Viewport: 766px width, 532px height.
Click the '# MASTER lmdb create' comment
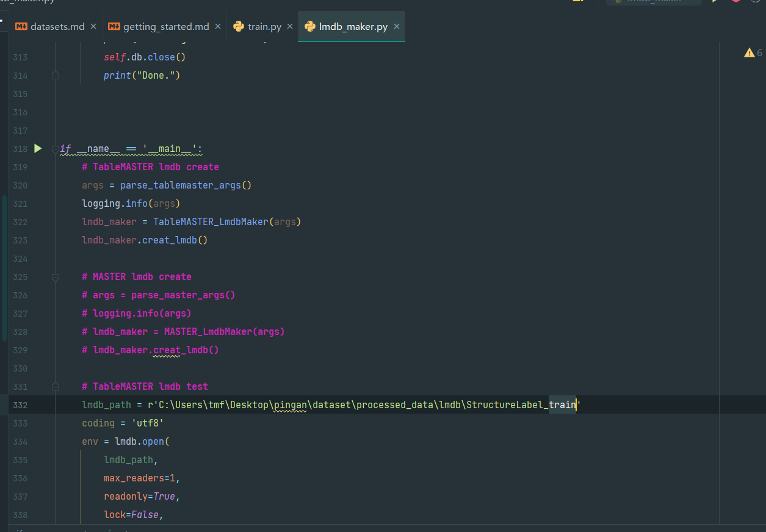[137, 276]
